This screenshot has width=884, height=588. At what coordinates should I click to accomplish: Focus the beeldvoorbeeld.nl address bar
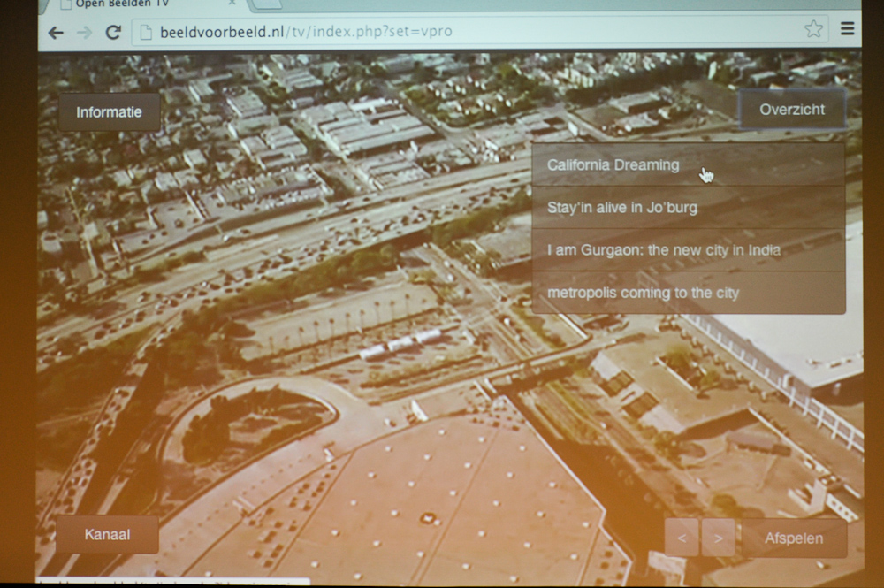tap(479, 31)
